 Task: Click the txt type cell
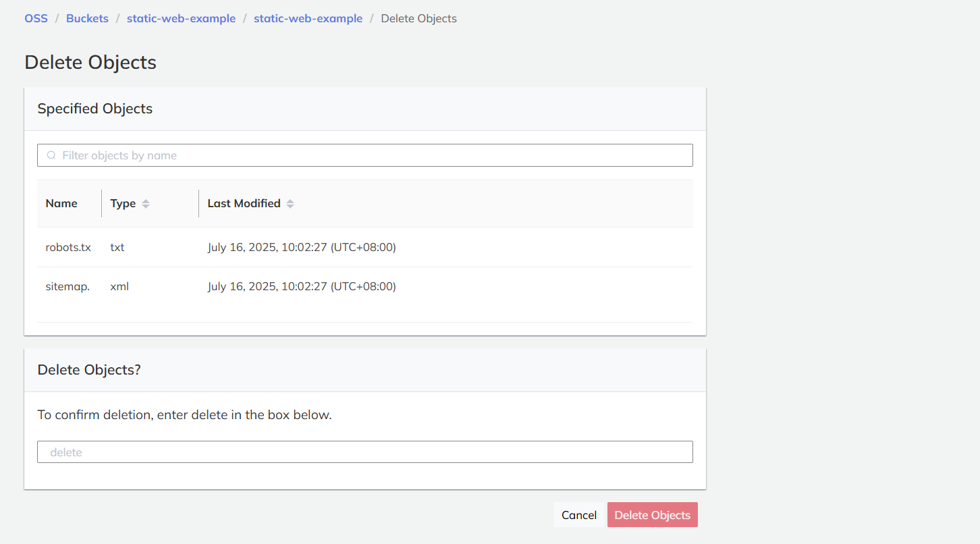coord(117,248)
